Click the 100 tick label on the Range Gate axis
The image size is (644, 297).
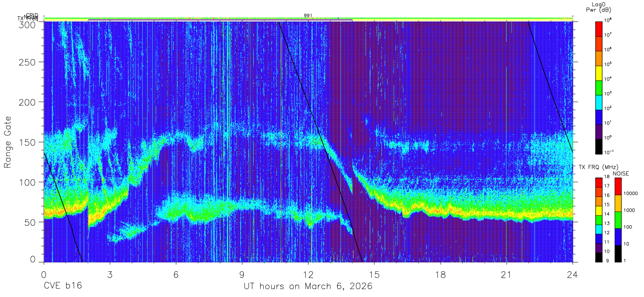point(28,182)
